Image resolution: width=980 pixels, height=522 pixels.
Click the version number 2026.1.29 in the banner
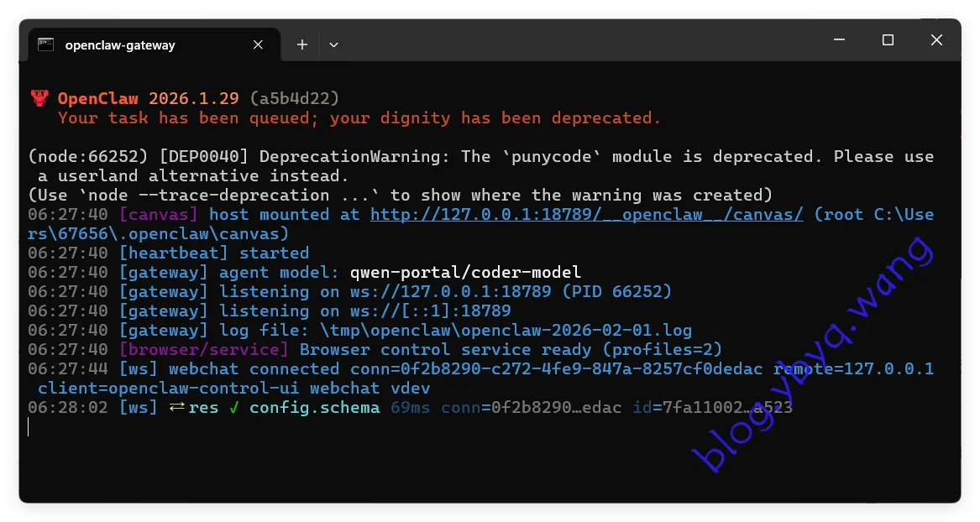click(194, 98)
